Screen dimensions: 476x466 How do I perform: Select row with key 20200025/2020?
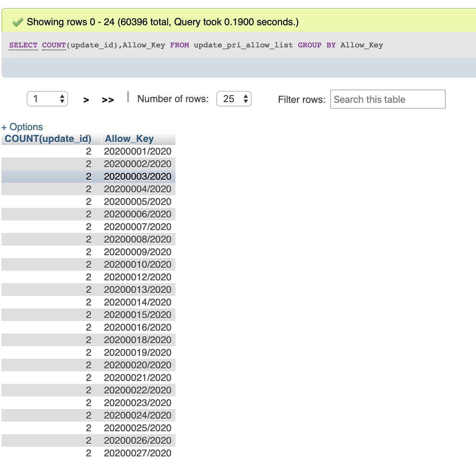[x=88, y=428]
